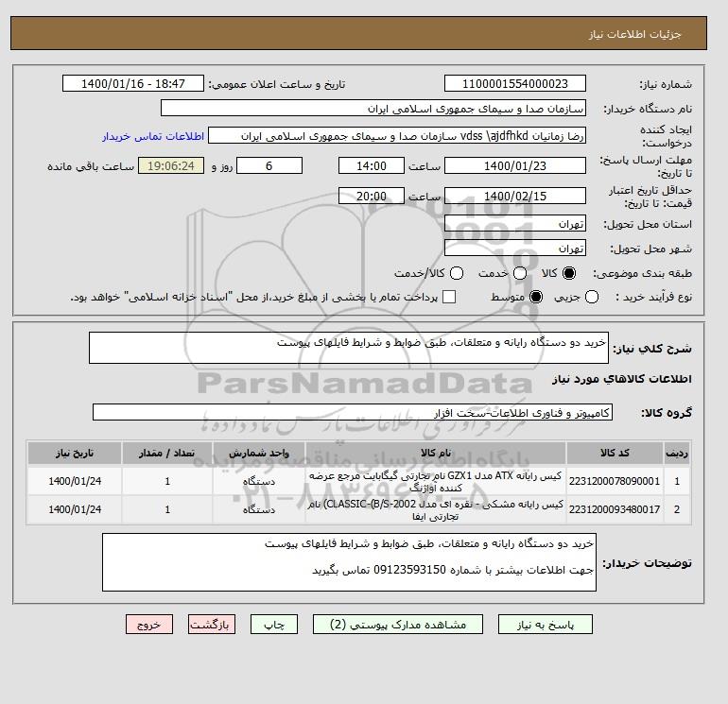Select the GZX1 ATX case item name
728x704 pixels.
[436, 481]
